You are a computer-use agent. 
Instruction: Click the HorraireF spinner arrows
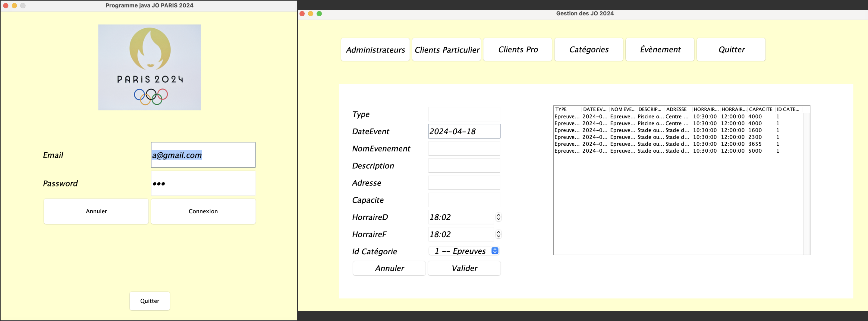(x=498, y=234)
